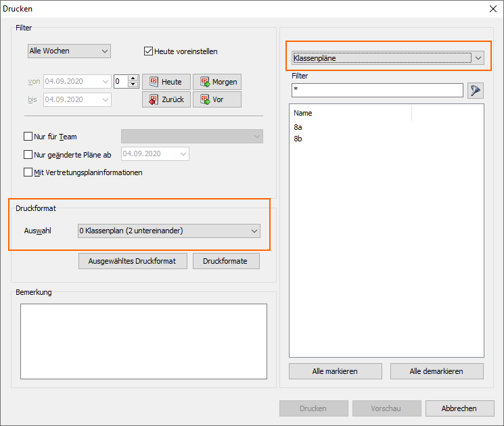Click the Drucken button
This screenshot has width=504, height=426.
pos(313,408)
